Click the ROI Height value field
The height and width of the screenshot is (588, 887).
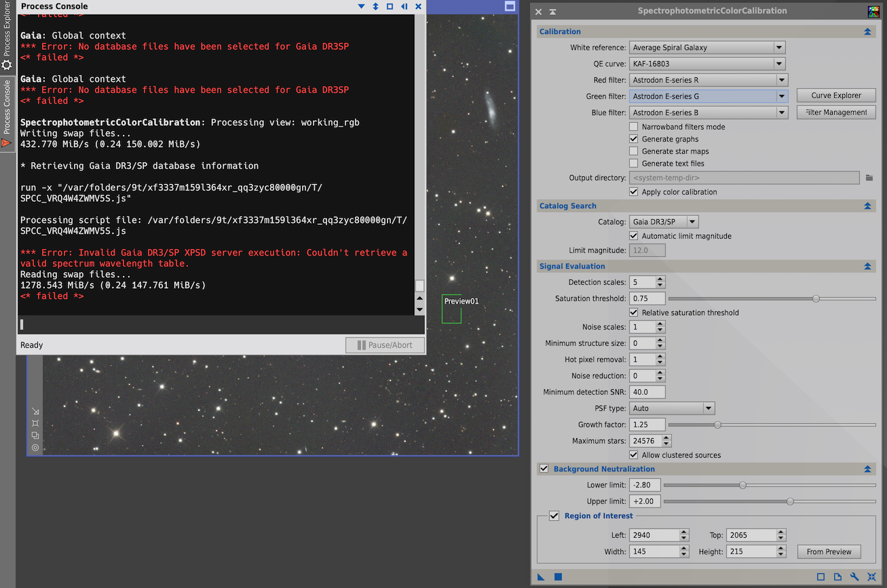click(x=751, y=551)
